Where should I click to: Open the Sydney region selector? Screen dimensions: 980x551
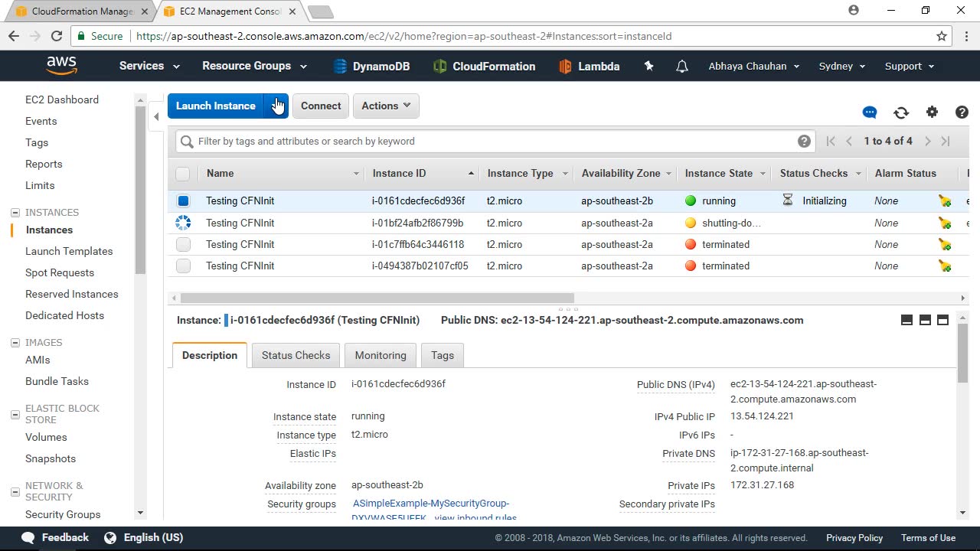(842, 66)
